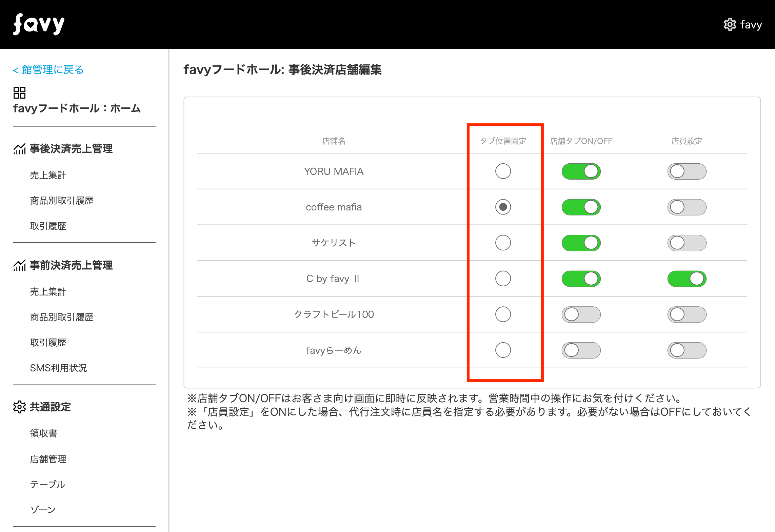This screenshot has width=775, height=532.
Task: Select the タブ位置固定 radio for サケリスト
Action: pos(503,243)
